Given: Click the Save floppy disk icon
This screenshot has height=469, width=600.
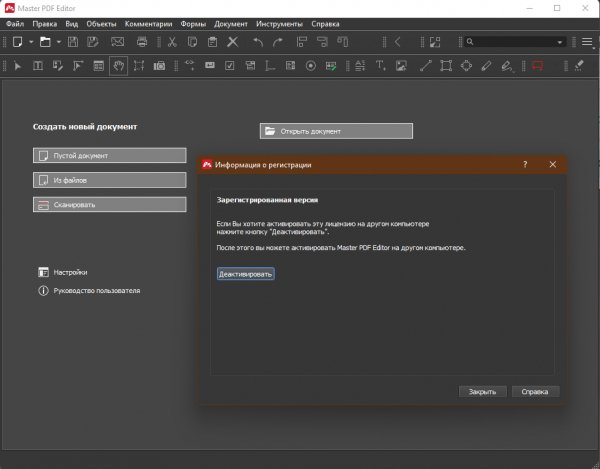Looking at the screenshot, I should (73, 42).
